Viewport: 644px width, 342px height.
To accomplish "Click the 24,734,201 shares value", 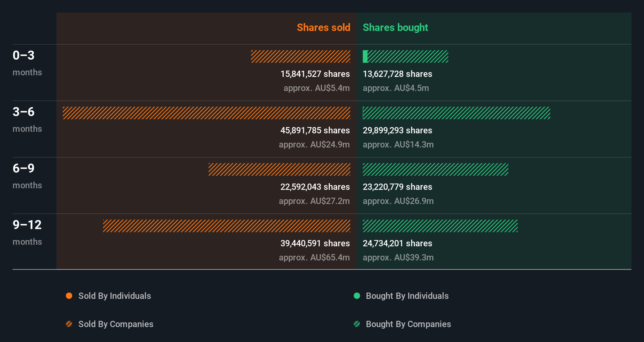I will coord(397,243).
